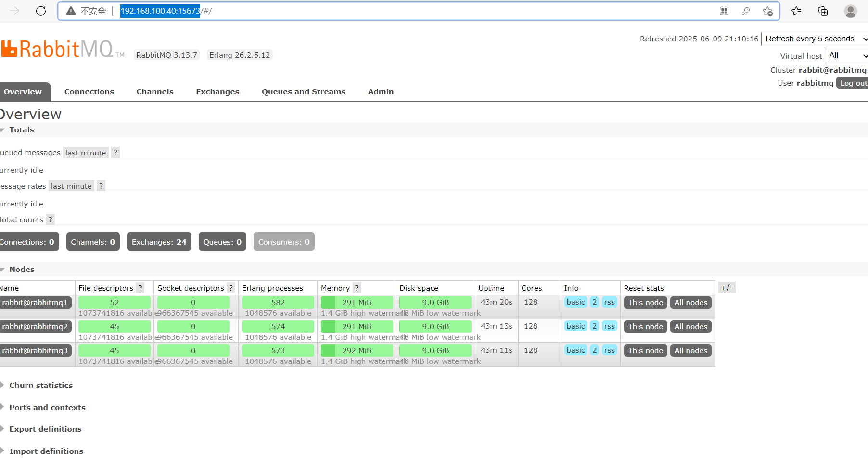Click the Cluster rabbit@rabbitmq label

pos(818,70)
